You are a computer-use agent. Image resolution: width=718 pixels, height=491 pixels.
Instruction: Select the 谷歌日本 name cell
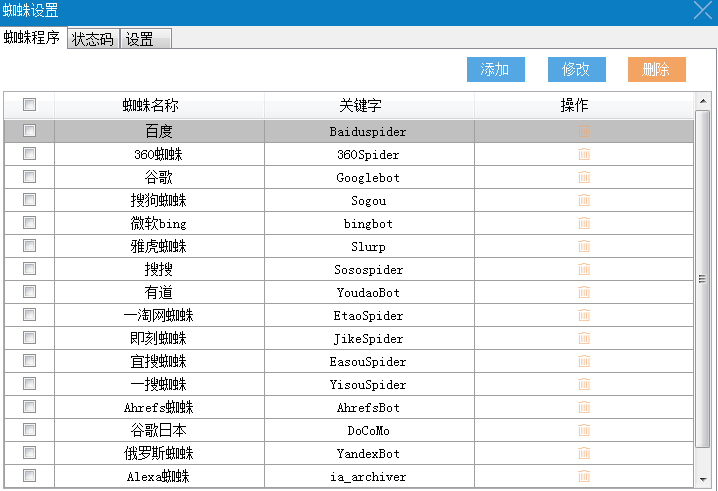pos(159,431)
